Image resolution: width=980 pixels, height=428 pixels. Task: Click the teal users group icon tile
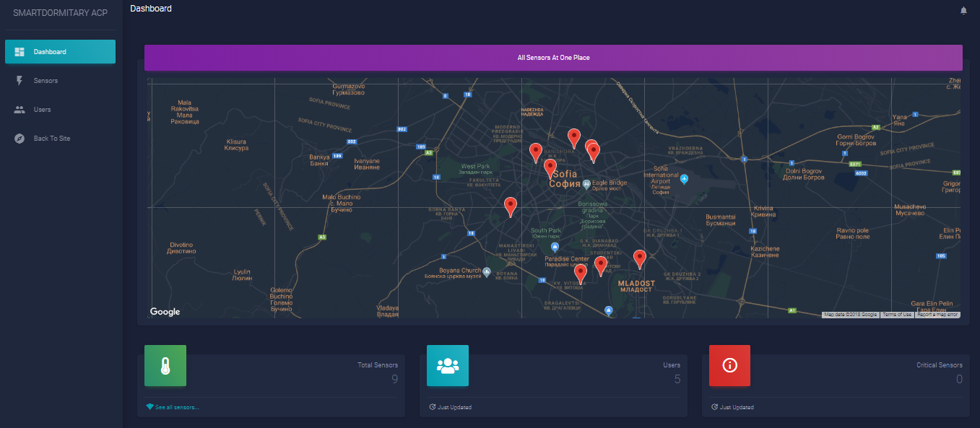coord(448,365)
